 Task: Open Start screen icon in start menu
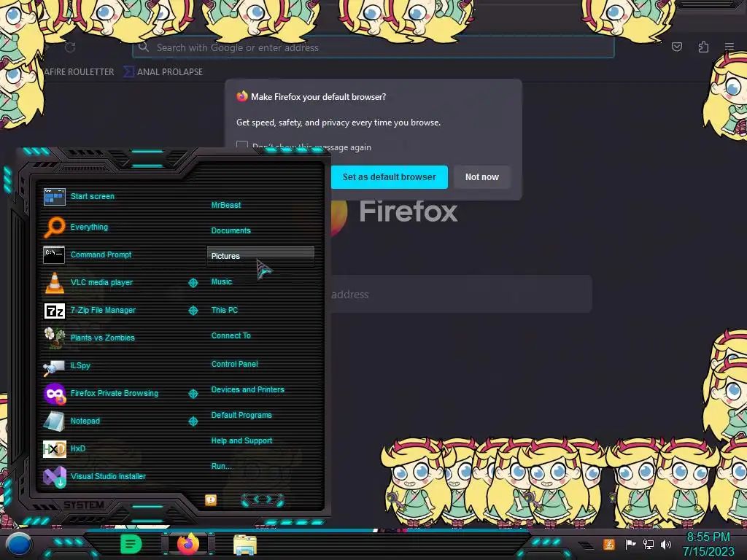point(54,196)
